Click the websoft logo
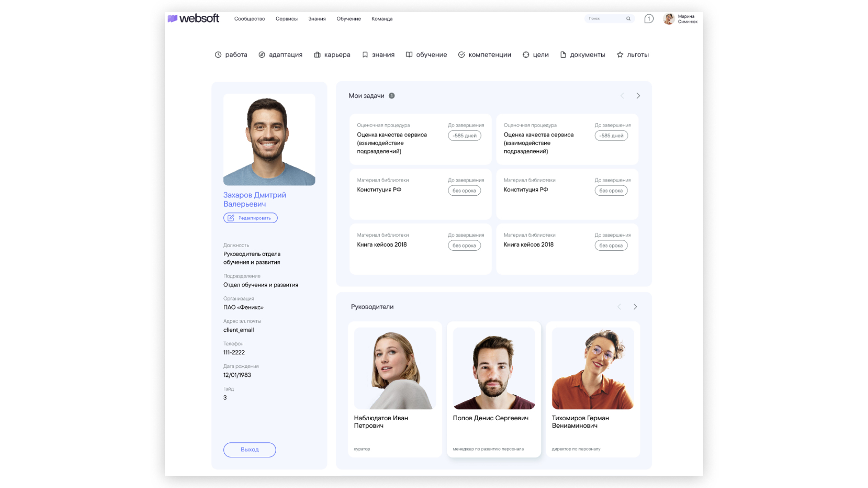Viewport: 868px width, 488px height. tap(193, 19)
